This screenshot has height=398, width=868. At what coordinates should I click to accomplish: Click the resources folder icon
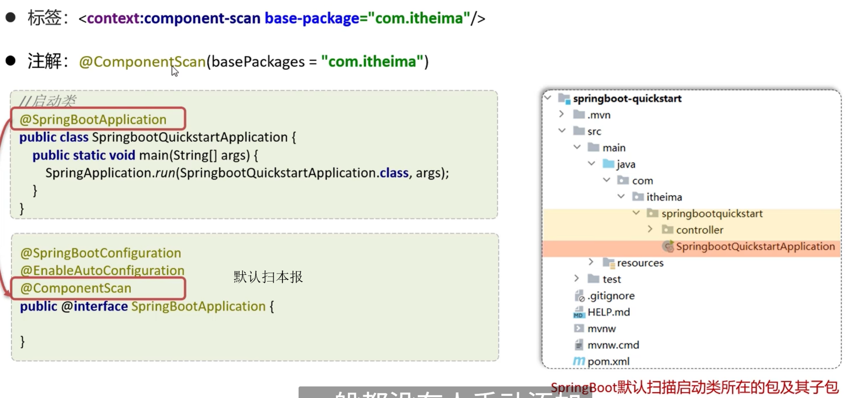pos(608,263)
